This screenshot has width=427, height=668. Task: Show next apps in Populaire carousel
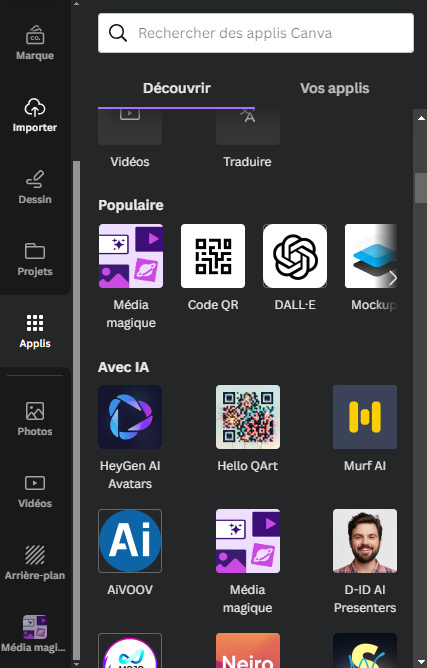coord(392,278)
